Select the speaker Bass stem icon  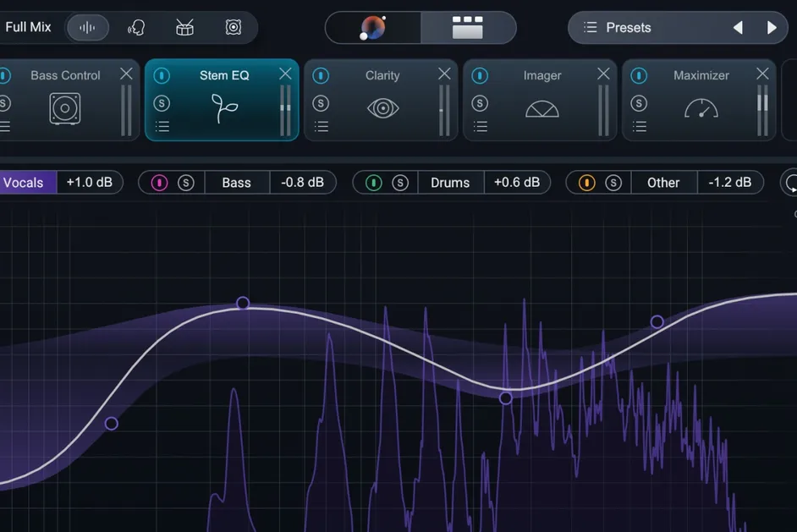coord(234,27)
